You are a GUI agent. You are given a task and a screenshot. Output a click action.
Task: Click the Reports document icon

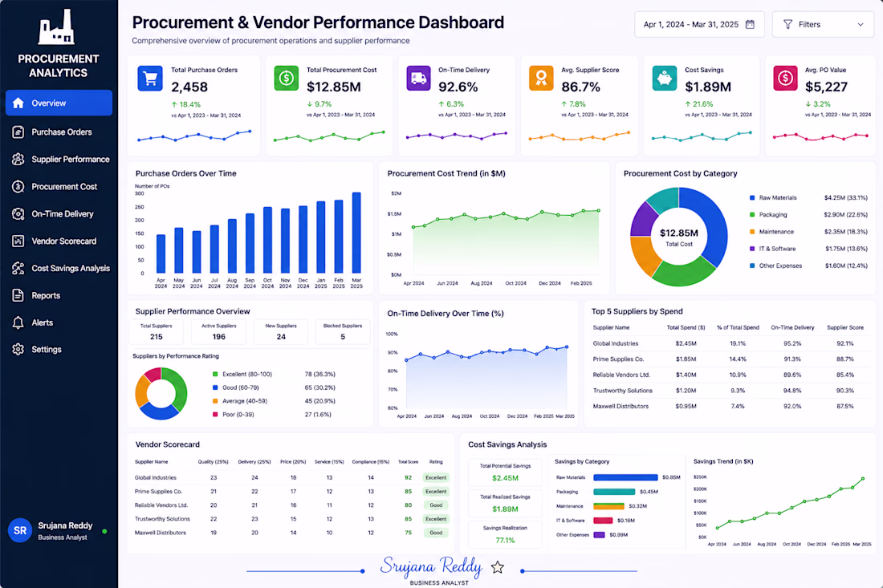[x=18, y=295]
